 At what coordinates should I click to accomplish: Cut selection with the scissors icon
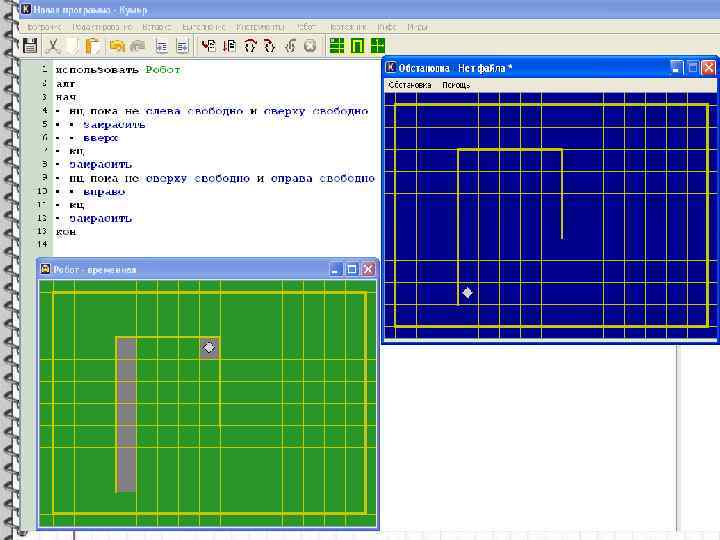(x=53, y=45)
